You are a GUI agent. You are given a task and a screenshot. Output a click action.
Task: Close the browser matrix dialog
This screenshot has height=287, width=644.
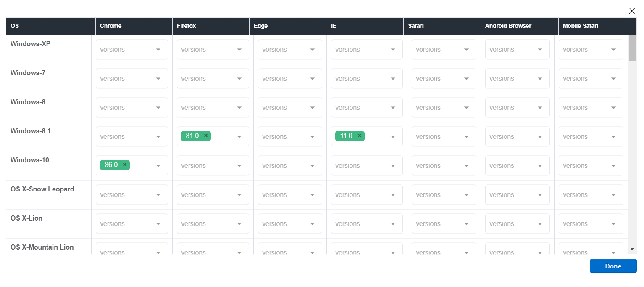pyautogui.click(x=632, y=11)
